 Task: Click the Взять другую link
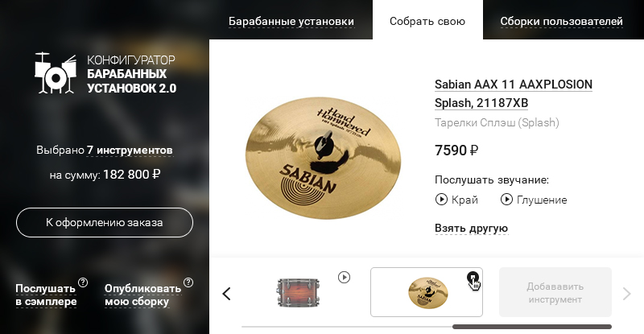click(x=471, y=228)
